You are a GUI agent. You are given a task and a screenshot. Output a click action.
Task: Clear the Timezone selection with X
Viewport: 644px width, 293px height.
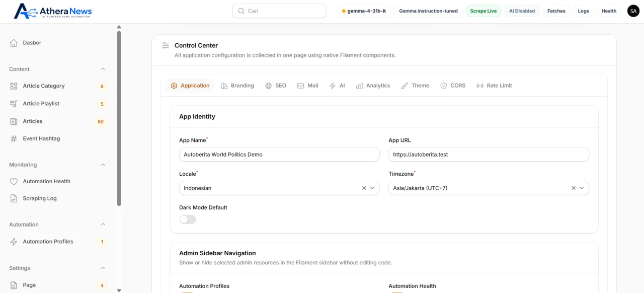point(573,188)
